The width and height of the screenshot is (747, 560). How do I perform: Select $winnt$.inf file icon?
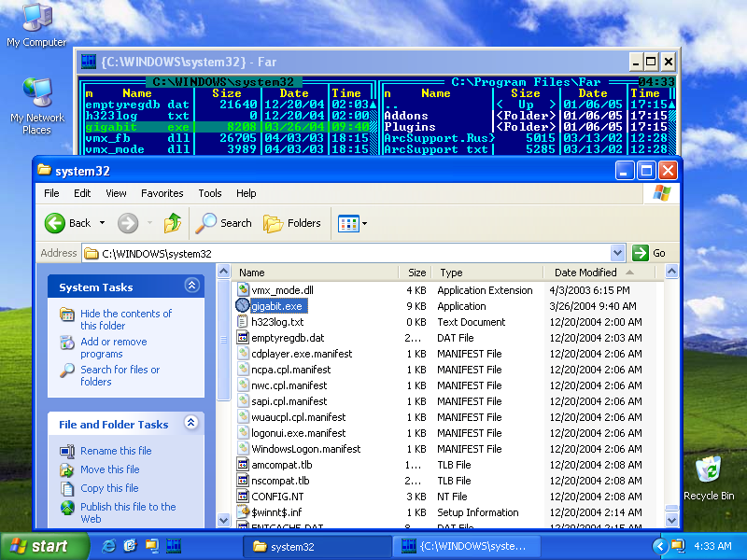click(x=243, y=511)
